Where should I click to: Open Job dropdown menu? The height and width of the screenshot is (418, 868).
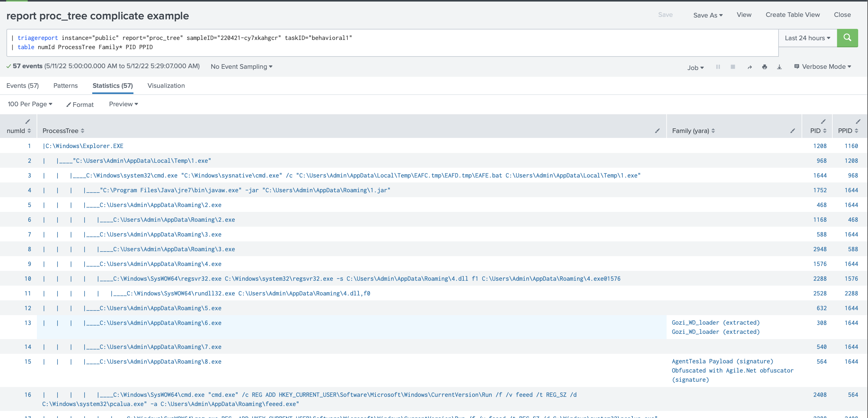[696, 68]
